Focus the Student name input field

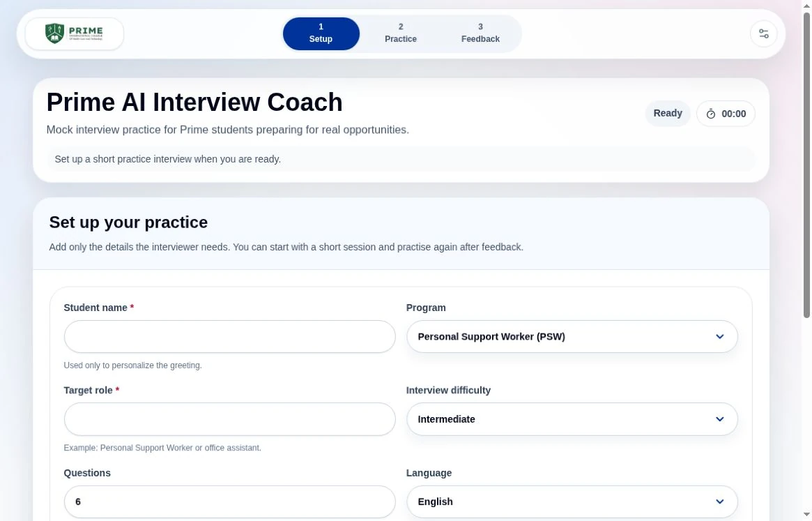229,336
